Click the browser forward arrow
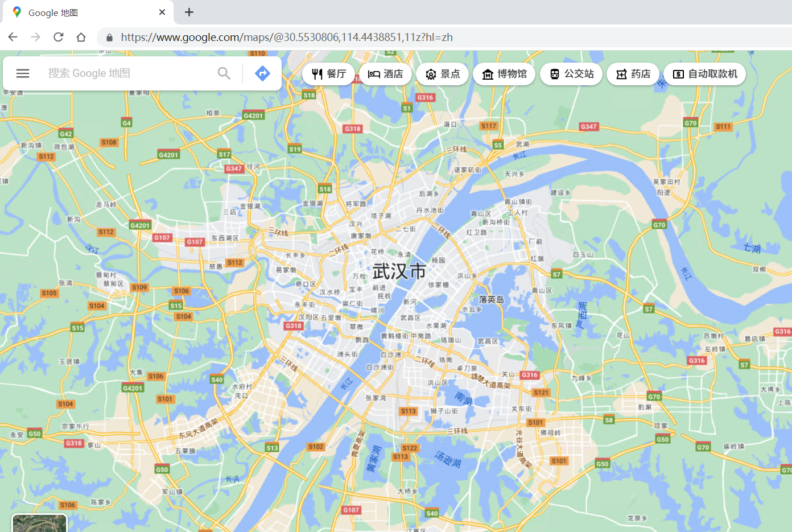792x532 pixels. coord(36,37)
